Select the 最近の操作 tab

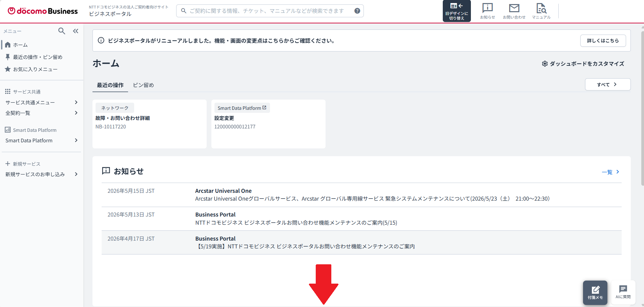110,85
